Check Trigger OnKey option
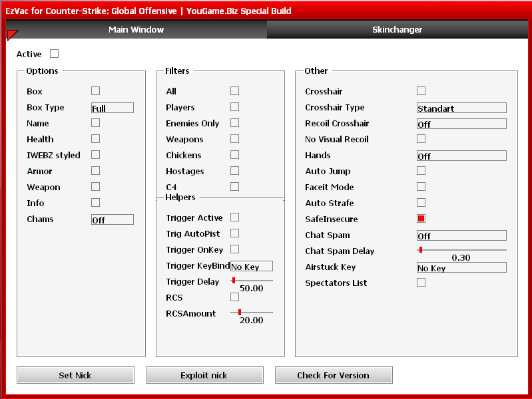 pyautogui.click(x=235, y=249)
